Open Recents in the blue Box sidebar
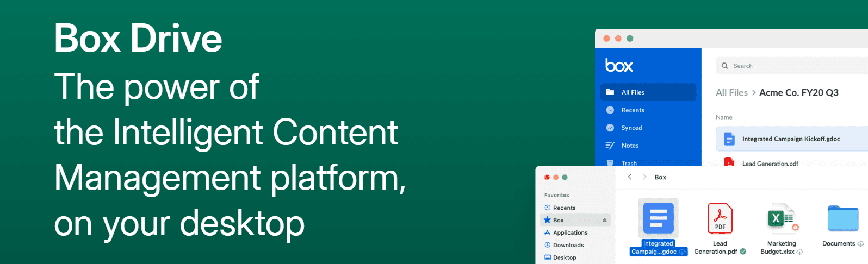868x264 pixels. pos(633,110)
